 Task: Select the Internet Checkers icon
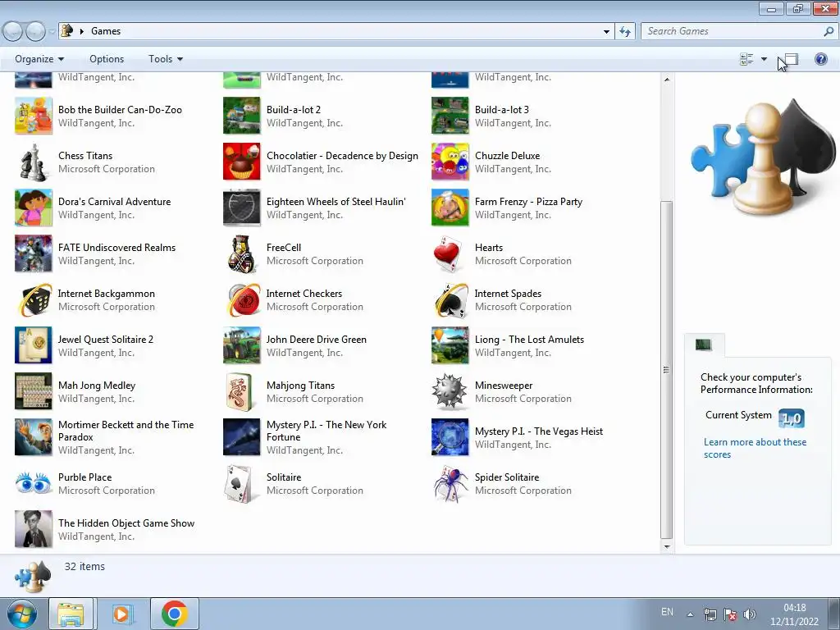pos(242,300)
